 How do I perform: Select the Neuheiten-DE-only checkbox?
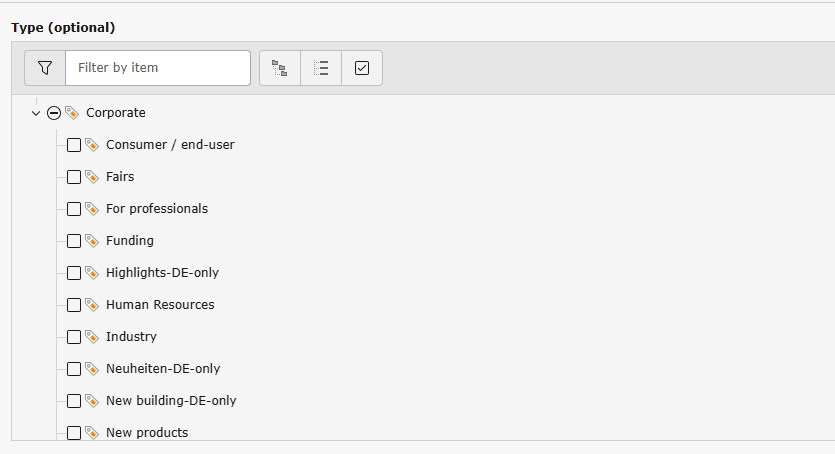pos(74,369)
